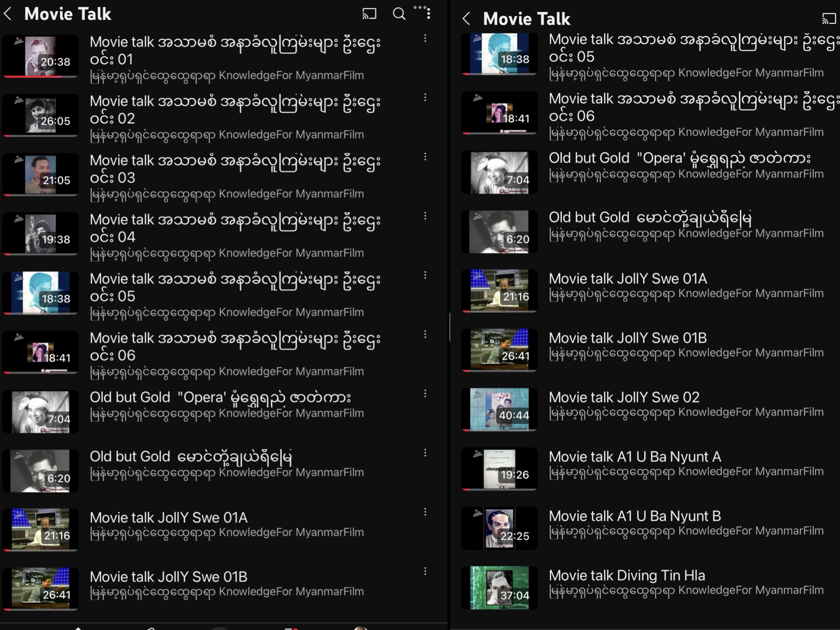
Task: Open options for left episode 01 video
Action: coord(425,38)
